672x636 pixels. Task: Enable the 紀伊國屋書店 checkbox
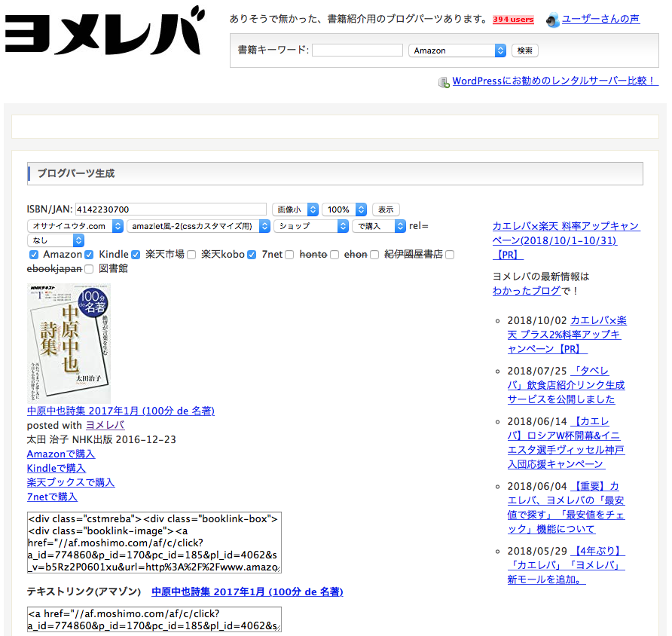point(374,255)
